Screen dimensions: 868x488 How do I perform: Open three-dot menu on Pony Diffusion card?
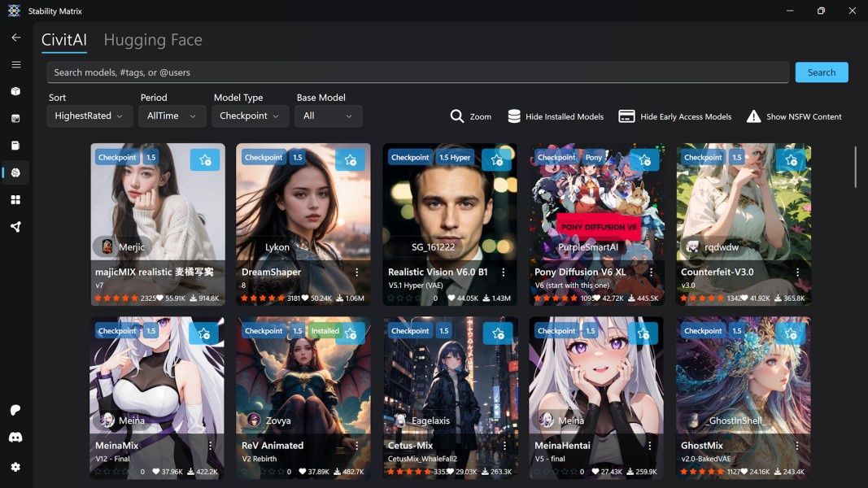tap(651, 272)
